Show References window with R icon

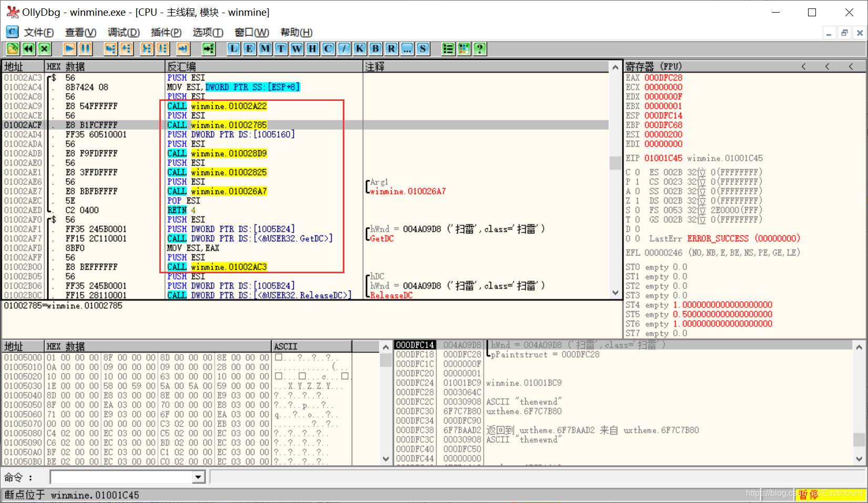pos(391,49)
